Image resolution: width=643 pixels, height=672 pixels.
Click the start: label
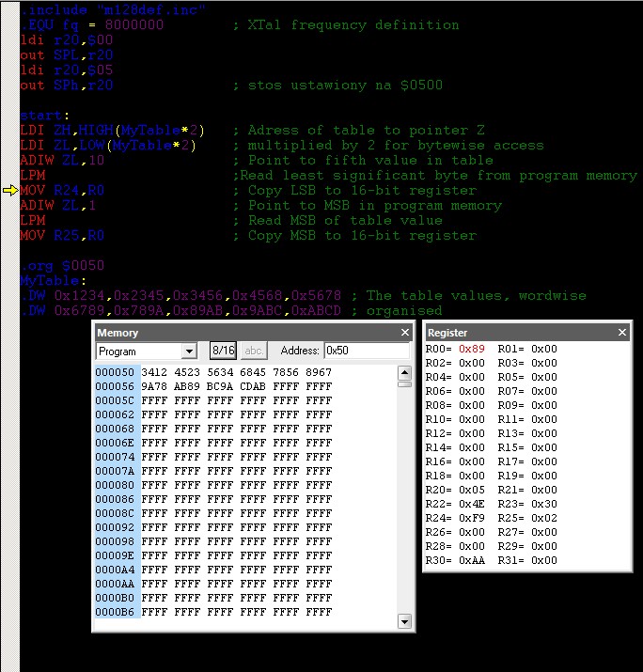[44, 116]
